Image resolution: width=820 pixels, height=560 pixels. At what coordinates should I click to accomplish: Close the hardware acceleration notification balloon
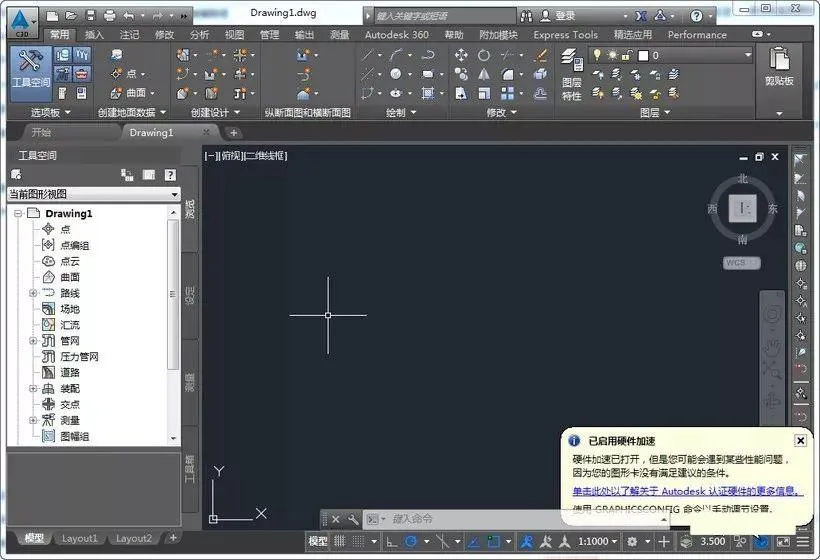[801, 441]
